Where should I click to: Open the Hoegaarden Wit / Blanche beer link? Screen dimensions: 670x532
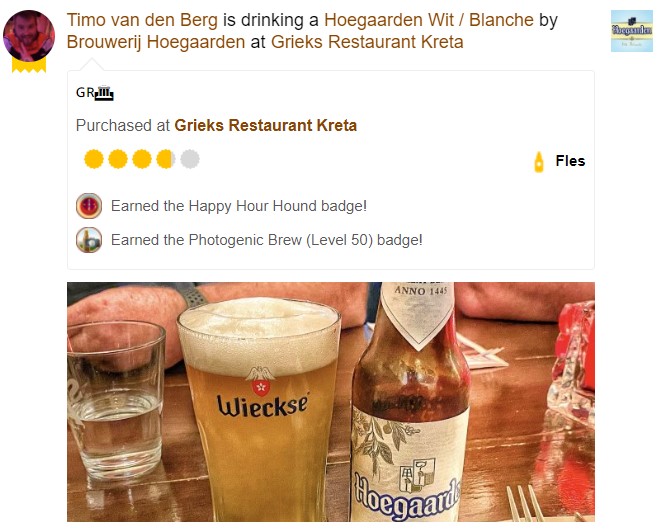429,20
